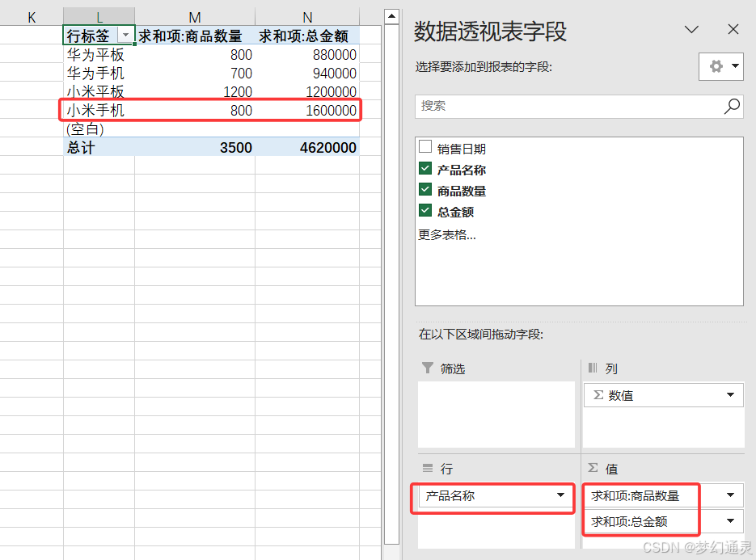756x560 pixels.
Task: Check the 销售日期 field checkbox
Action: [x=425, y=146]
